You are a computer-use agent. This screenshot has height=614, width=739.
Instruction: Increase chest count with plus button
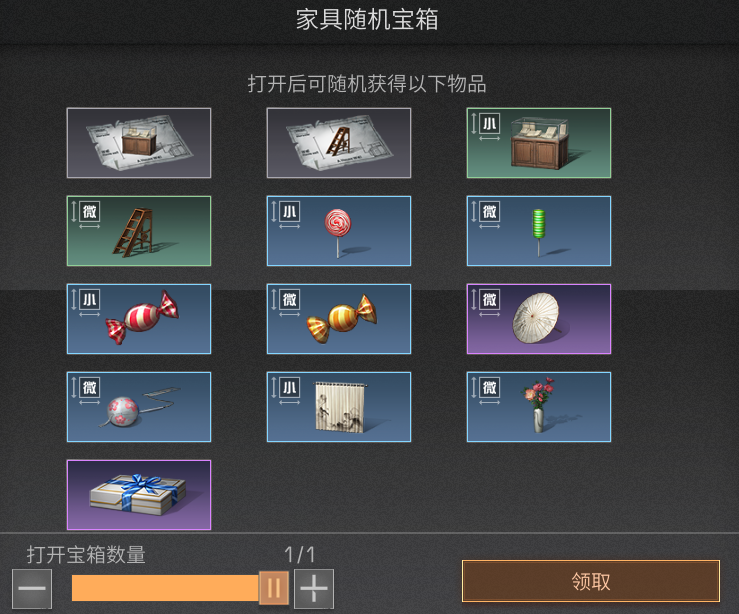314,589
